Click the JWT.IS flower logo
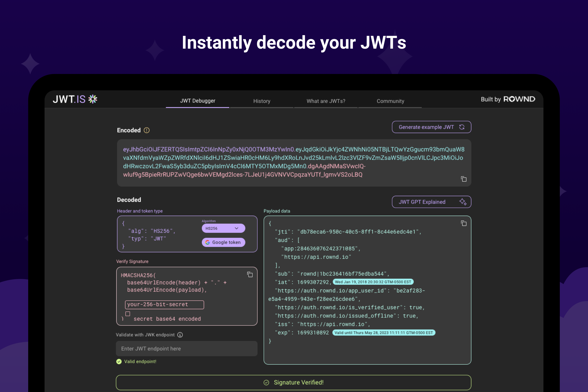 click(x=93, y=99)
